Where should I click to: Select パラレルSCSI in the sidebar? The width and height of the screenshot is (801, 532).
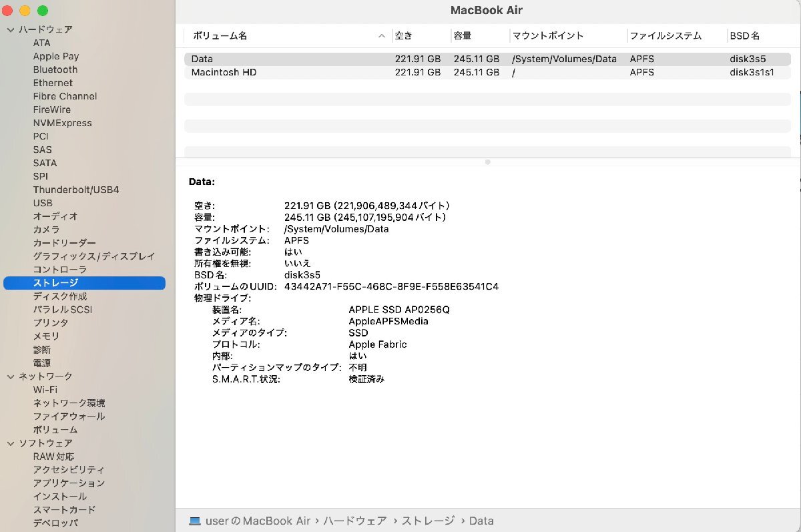(63, 310)
